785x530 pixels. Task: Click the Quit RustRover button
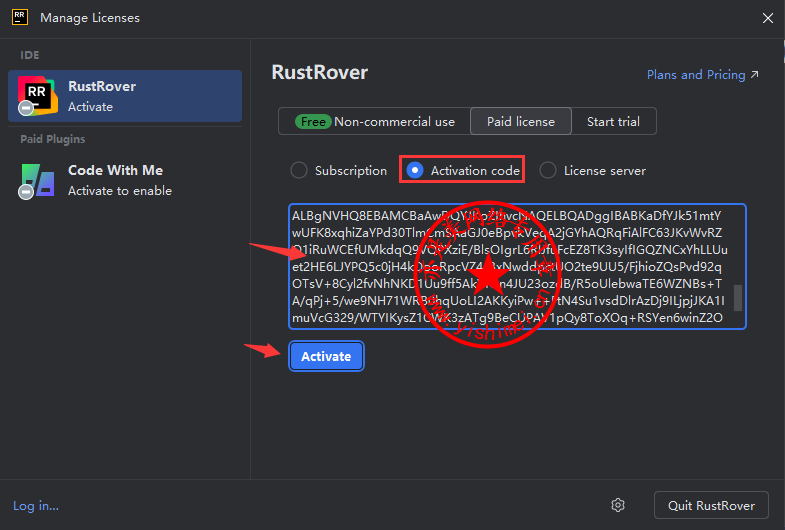[x=711, y=505]
